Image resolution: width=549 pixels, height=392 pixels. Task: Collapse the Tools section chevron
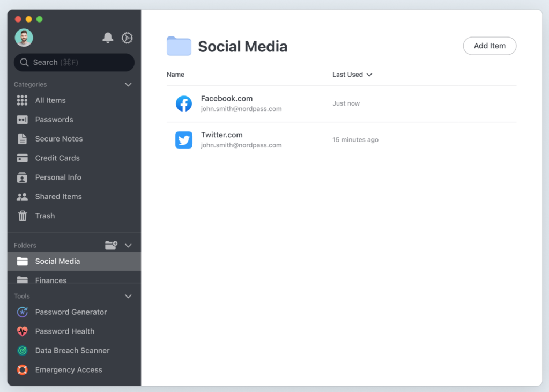(129, 297)
